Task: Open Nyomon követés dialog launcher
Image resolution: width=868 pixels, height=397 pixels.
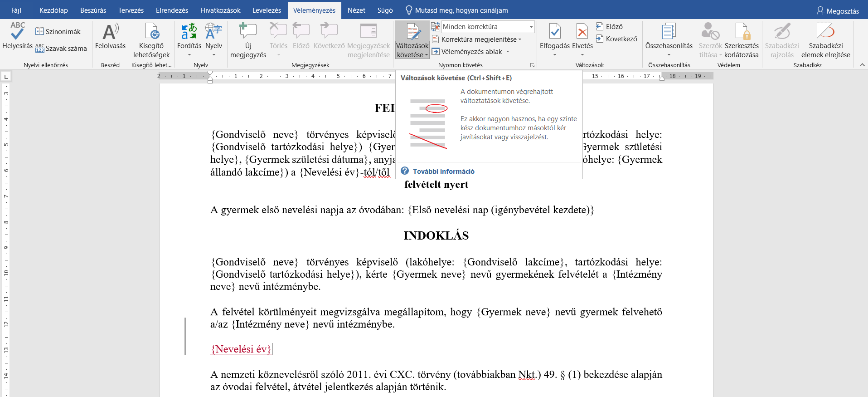Action: (532, 65)
